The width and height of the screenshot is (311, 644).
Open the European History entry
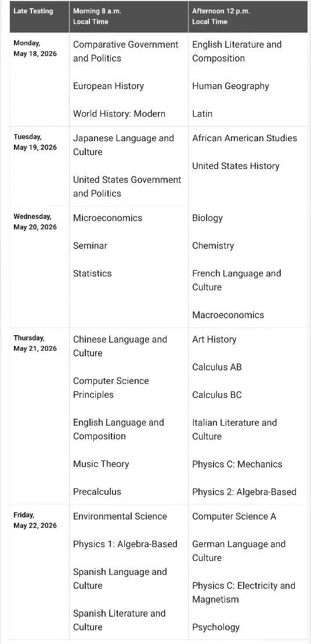(109, 86)
